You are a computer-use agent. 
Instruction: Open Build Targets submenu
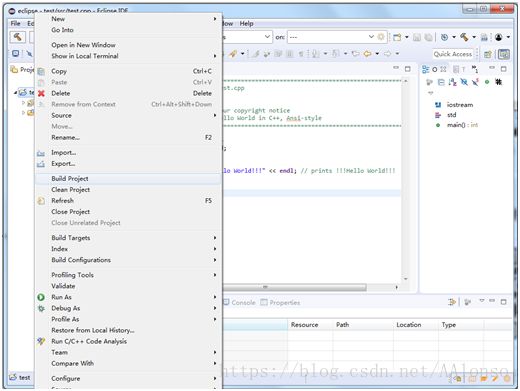pyautogui.click(x=128, y=238)
